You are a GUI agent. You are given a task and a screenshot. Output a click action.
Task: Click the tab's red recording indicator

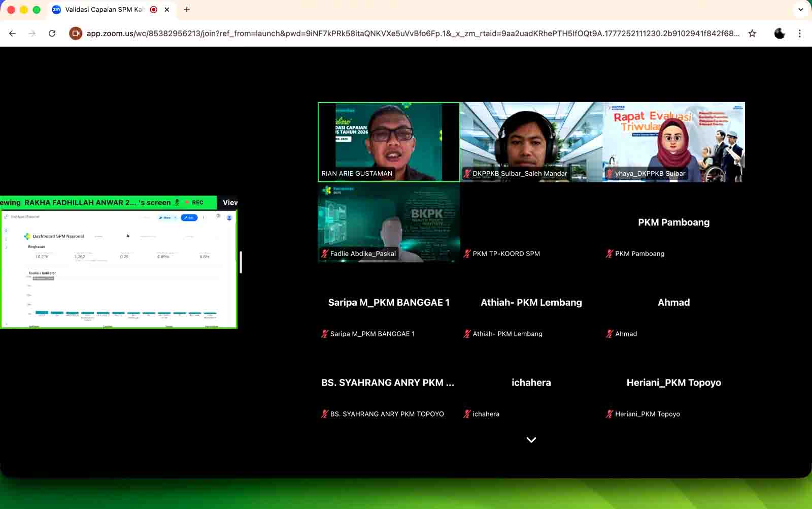154,10
